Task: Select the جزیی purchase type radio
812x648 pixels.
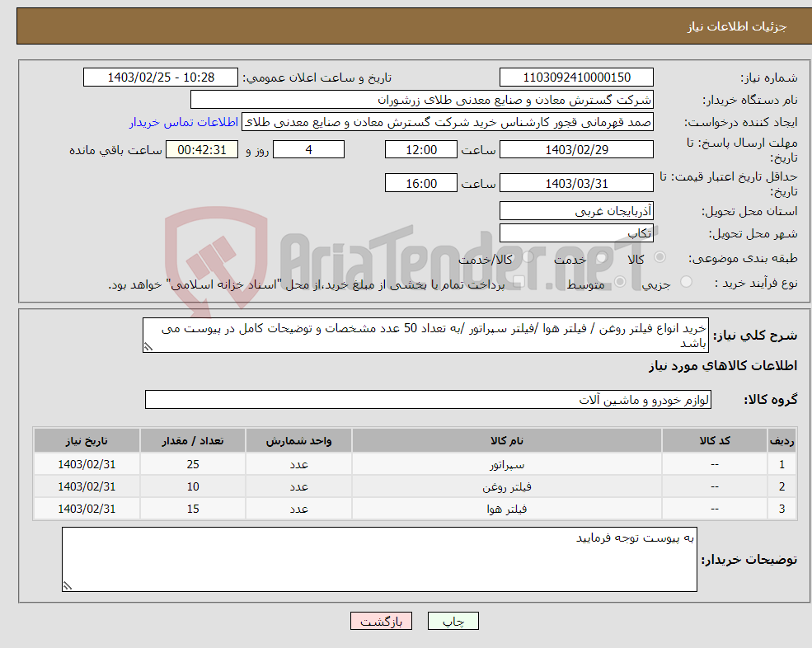Action: (x=686, y=282)
